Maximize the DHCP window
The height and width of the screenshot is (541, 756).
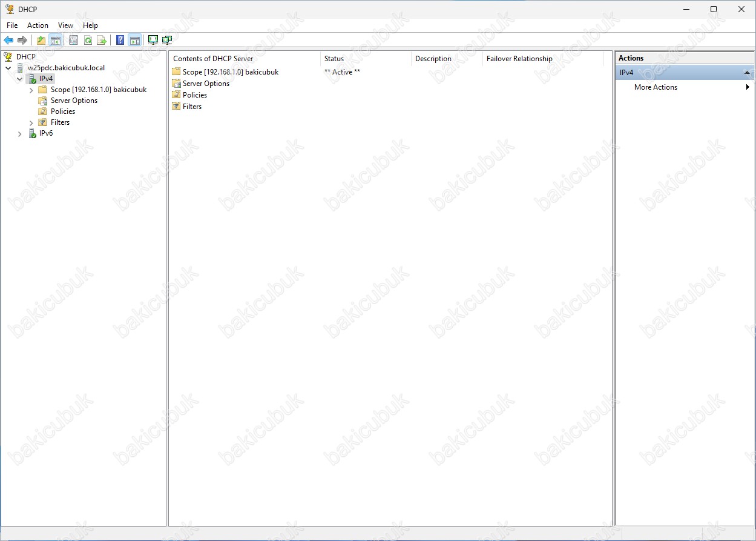pos(714,9)
